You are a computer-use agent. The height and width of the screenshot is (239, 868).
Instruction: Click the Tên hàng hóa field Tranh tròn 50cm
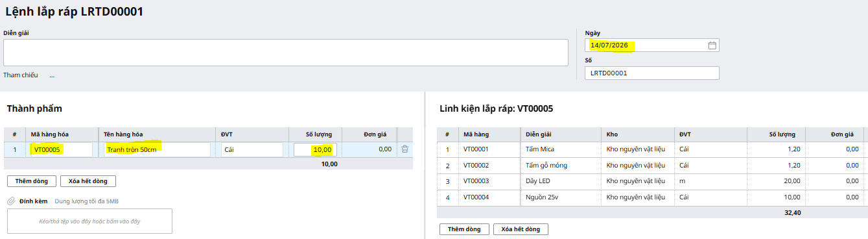click(x=158, y=149)
